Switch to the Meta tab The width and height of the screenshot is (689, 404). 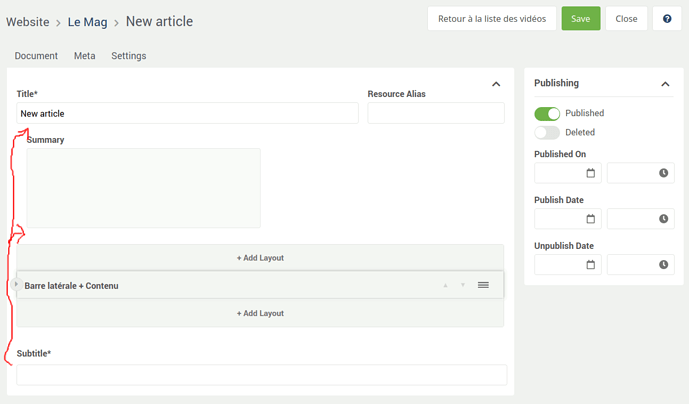pos(84,56)
